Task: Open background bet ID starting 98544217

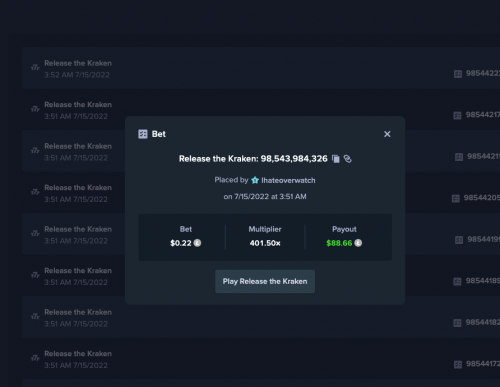Action: point(483,115)
